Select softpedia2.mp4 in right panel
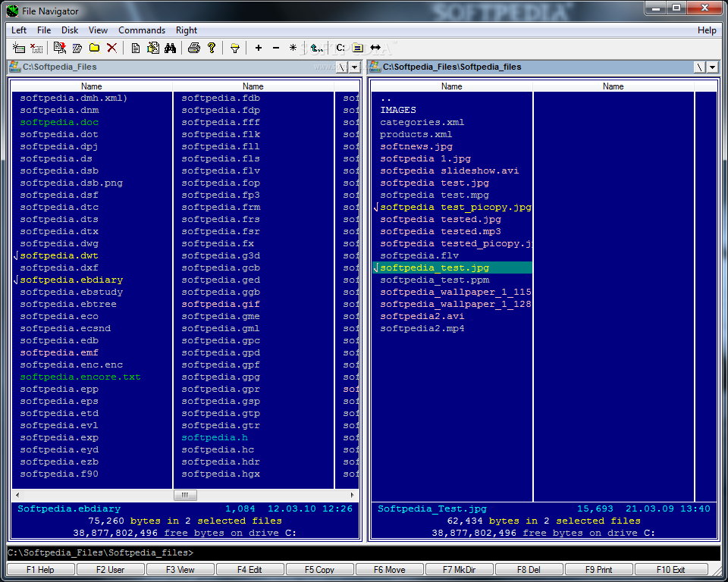 [422, 329]
